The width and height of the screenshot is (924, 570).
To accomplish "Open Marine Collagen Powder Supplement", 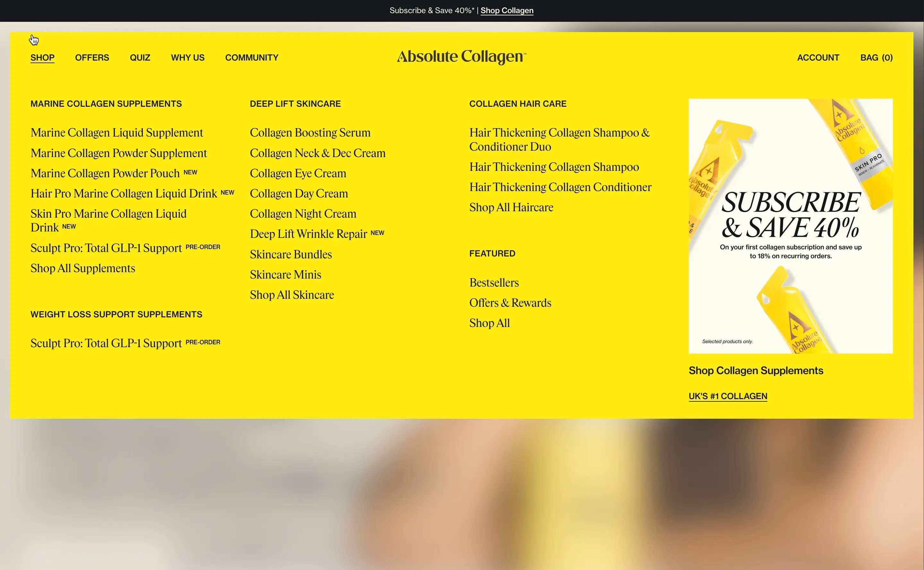I will coord(118,153).
